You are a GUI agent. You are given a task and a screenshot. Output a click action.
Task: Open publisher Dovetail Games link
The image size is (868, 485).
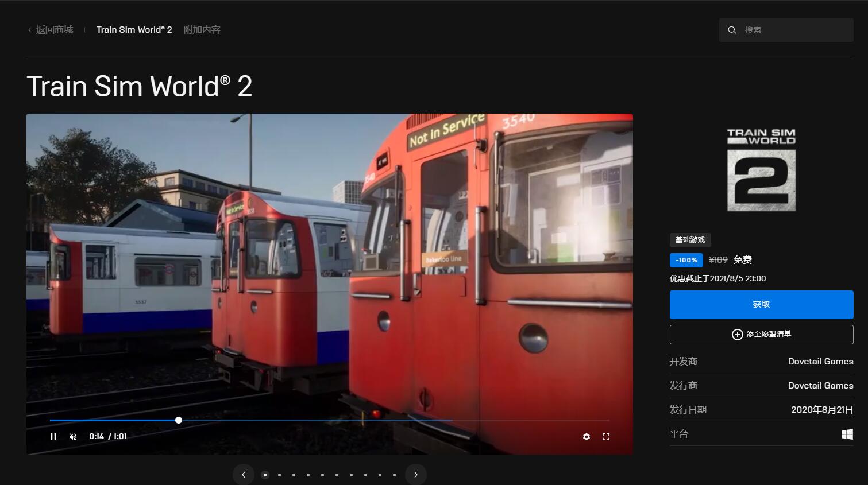pos(820,386)
